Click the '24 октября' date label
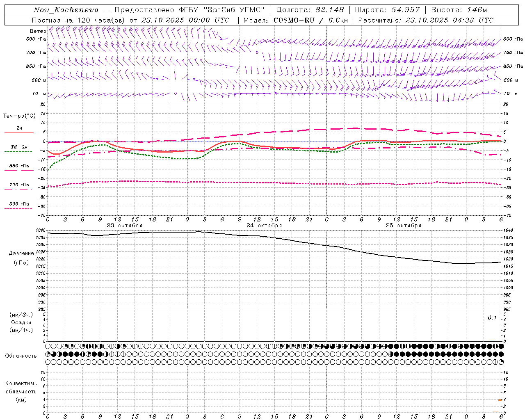Viewport: 525px width, 420px height. coord(264,226)
